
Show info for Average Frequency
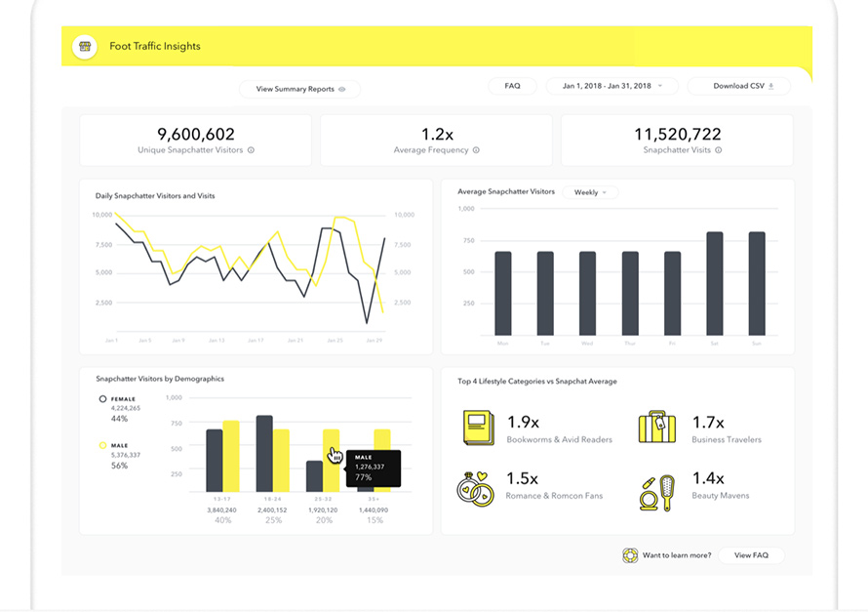click(x=476, y=150)
